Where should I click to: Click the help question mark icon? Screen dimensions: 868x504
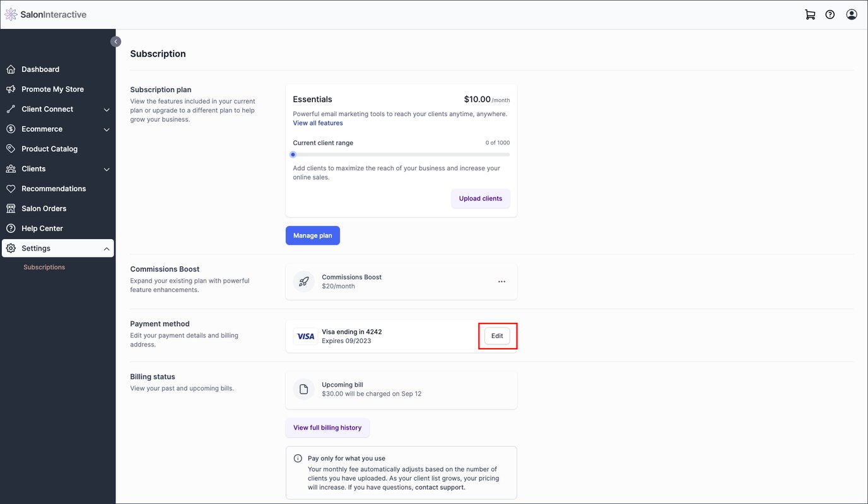(830, 13)
